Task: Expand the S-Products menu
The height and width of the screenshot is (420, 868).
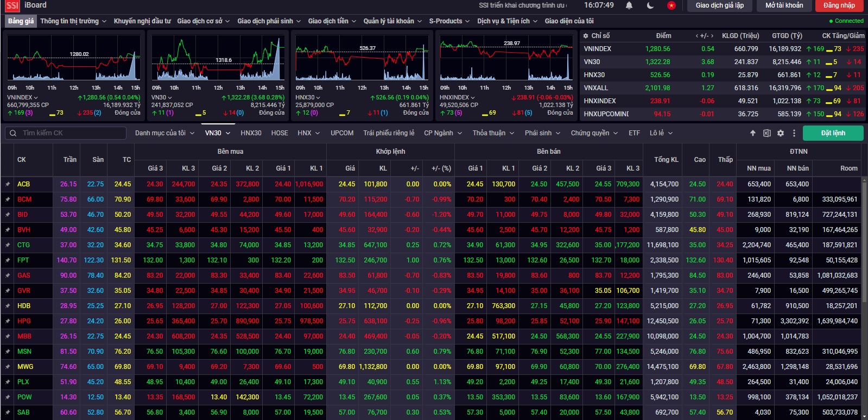Action: [449, 21]
